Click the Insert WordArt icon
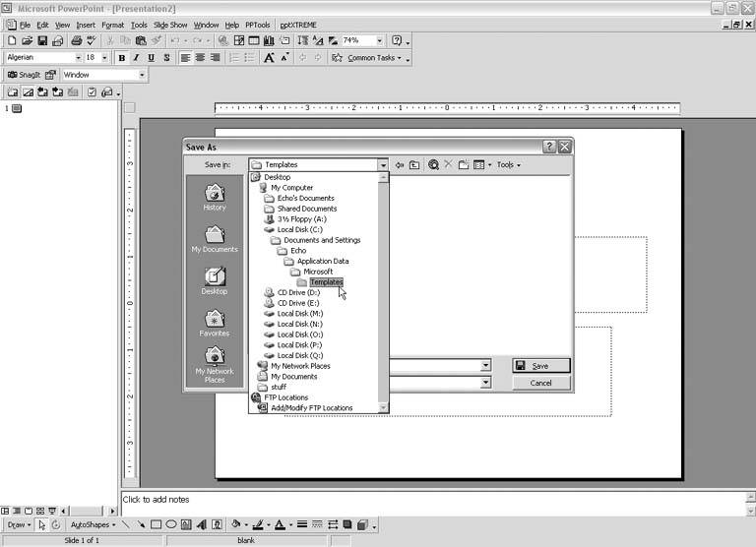Screen dimensions: 756x547 201,525
